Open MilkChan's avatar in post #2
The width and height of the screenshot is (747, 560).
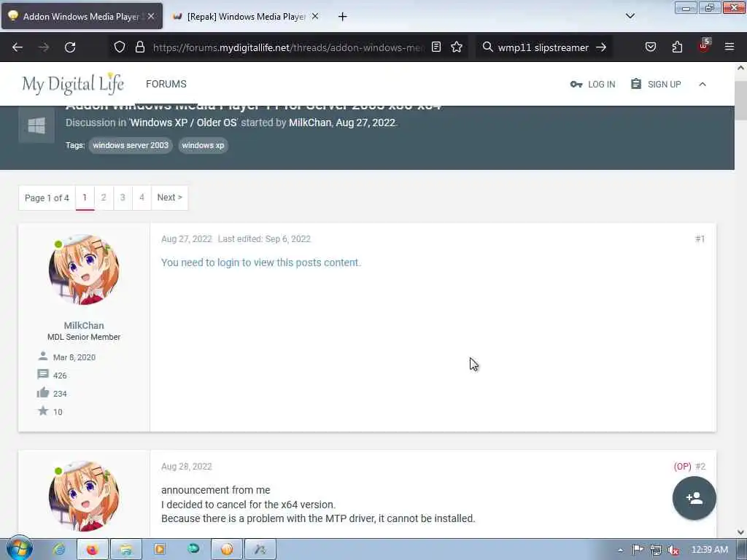coord(84,496)
